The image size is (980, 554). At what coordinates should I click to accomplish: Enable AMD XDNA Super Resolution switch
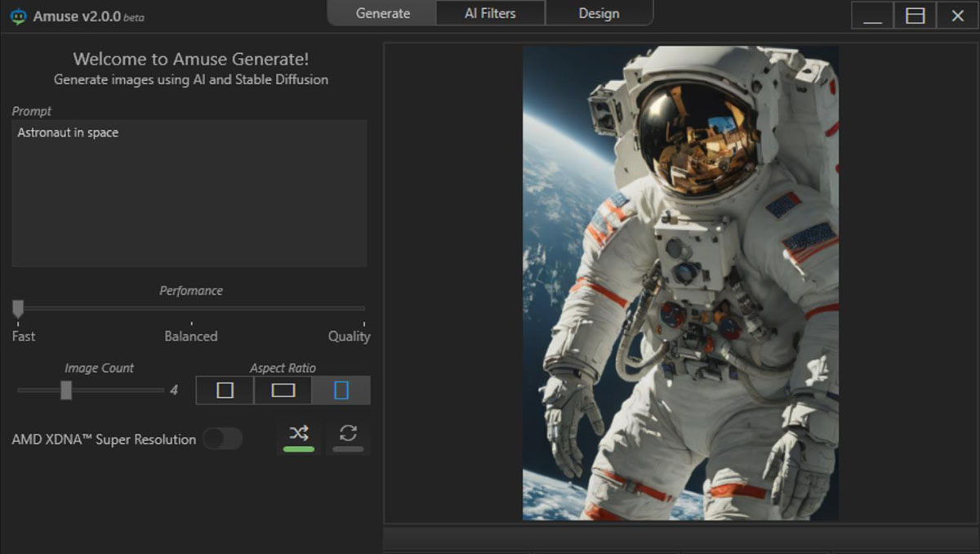pyautogui.click(x=222, y=439)
